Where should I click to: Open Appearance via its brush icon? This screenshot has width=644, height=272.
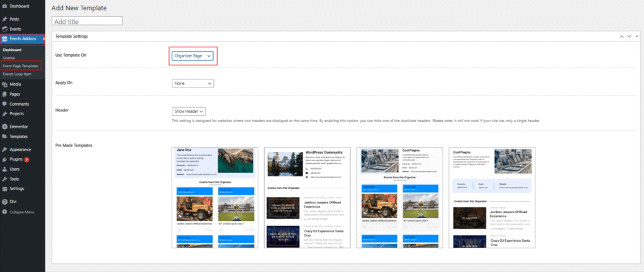pyautogui.click(x=5, y=150)
